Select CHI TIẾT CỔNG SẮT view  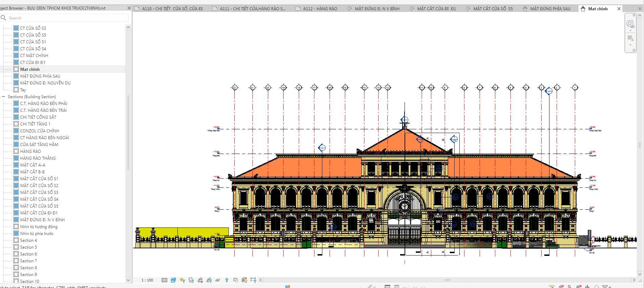pyautogui.click(x=38, y=117)
